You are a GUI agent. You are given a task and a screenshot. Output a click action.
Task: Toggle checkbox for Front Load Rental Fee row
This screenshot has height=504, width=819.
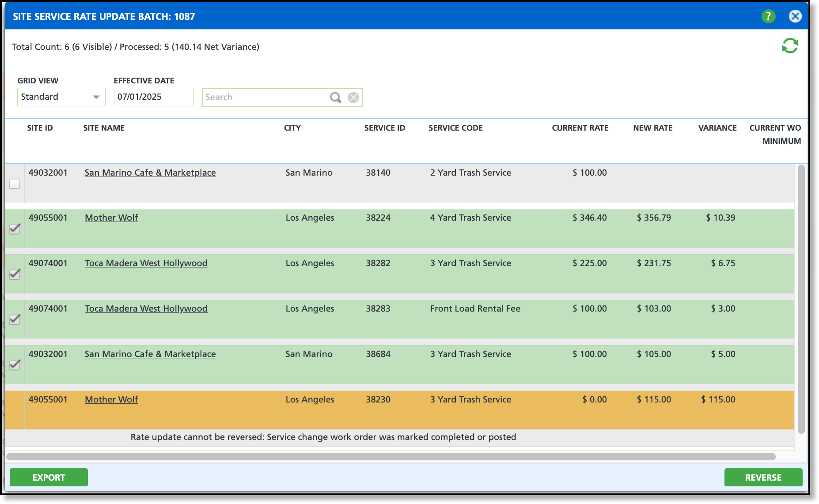15,320
